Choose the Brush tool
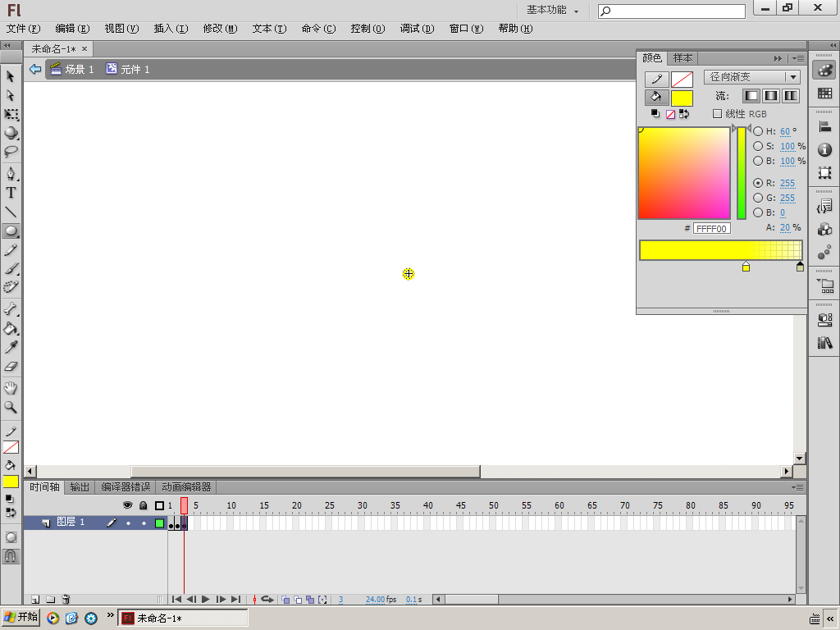 [10, 269]
